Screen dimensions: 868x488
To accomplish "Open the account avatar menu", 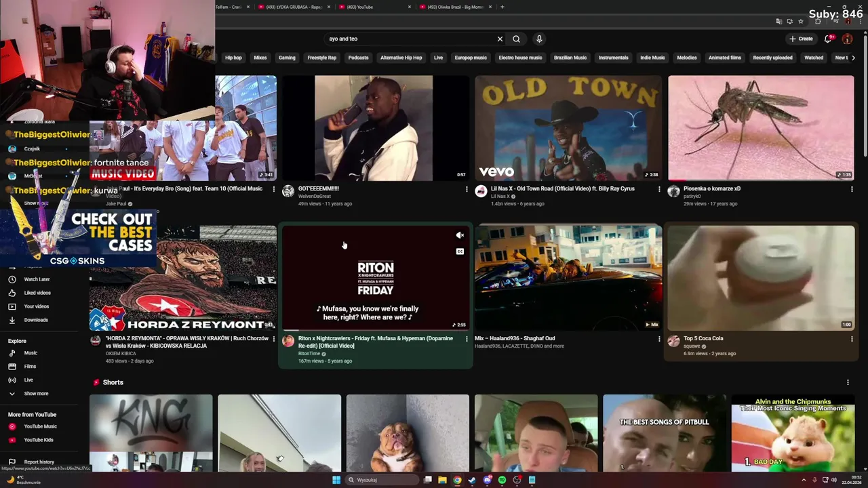I will point(847,39).
